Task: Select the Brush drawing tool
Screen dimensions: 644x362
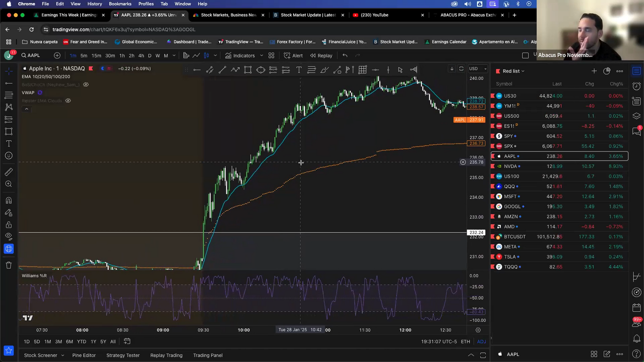Action: [x=324, y=70]
